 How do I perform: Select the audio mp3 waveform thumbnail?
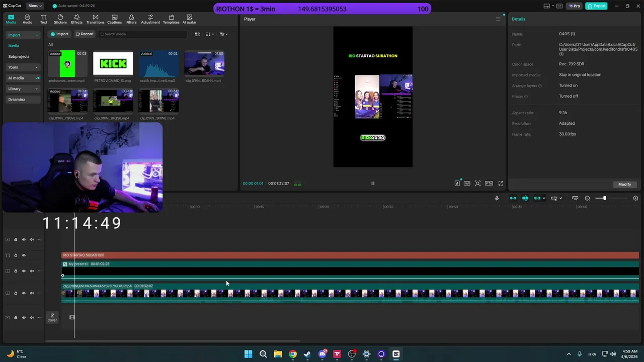(158, 63)
